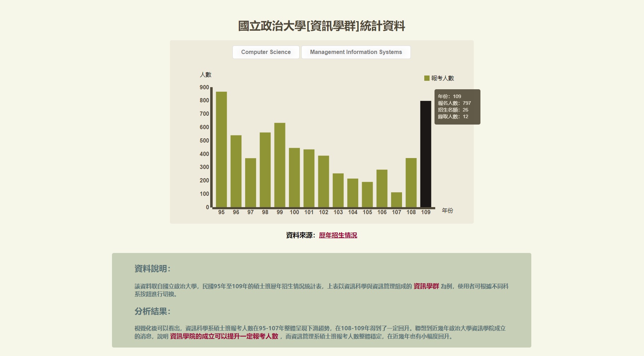The width and height of the screenshot is (644, 356).
Task: Select the bar for year 108
Action: [411, 182]
